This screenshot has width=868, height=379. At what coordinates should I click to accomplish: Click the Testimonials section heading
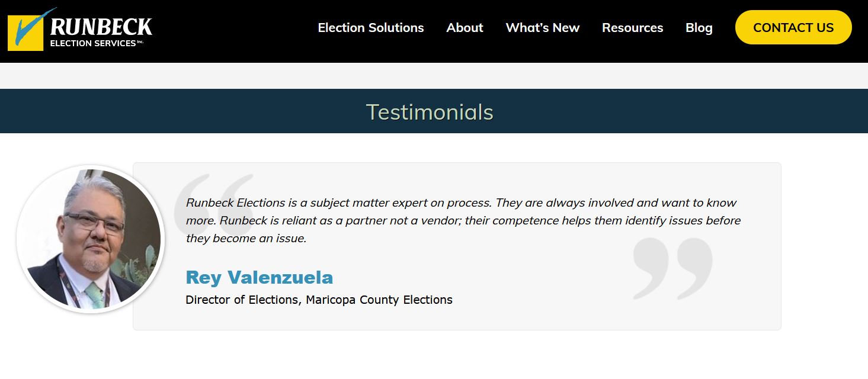(430, 112)
